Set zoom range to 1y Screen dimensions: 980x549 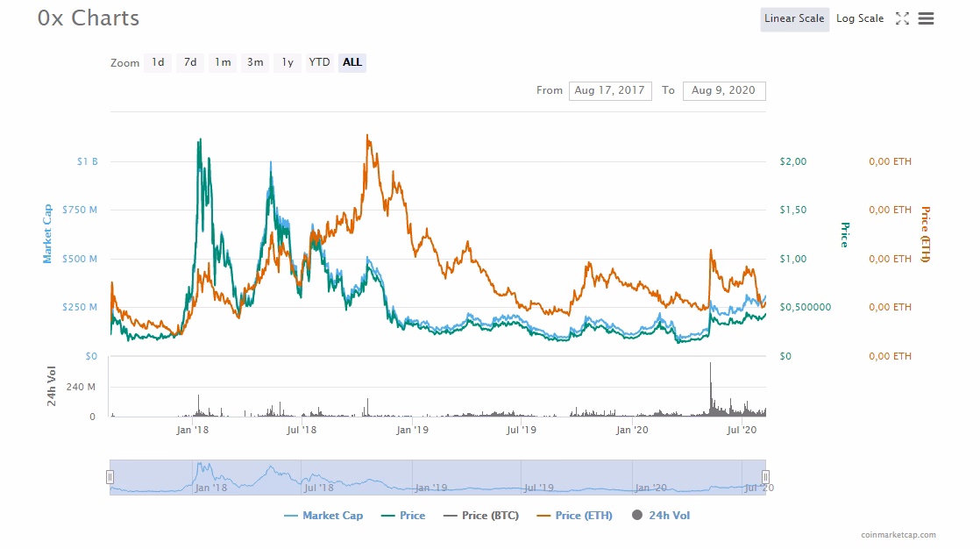(x=287, y=62)
